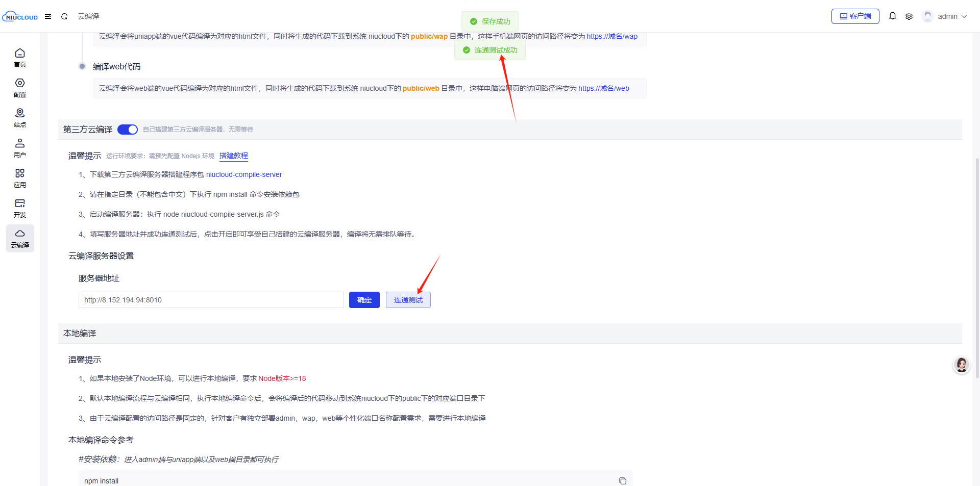Click the 确定 button
The height and width of the screenshot is (486, 980).
(x=364, y=300)
